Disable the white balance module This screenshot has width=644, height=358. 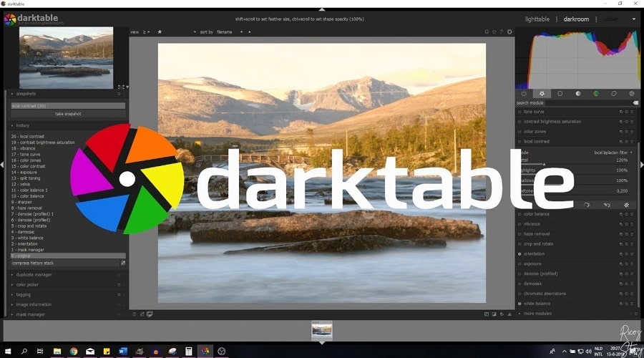pos(519,304)
